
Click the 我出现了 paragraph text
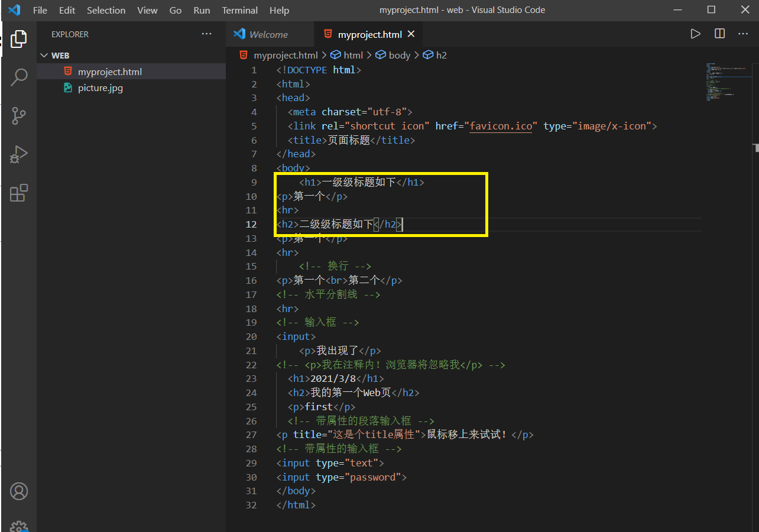point(338,351)
